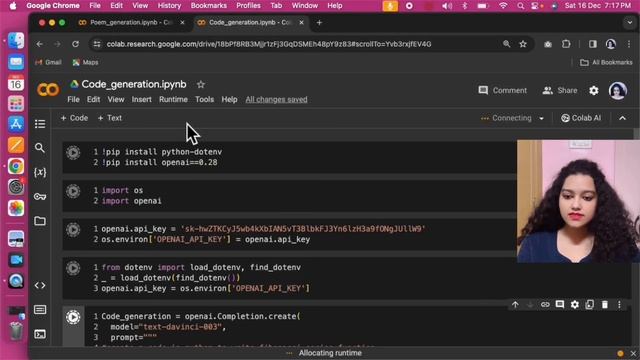Delete the selected cell
Screen dimensions: 640x360
(x=604, y=304)
